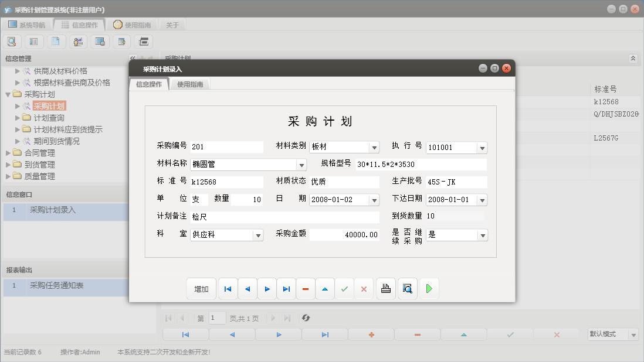Image resolution: width=644 pixels, height=362 pixels.
Task: Click the report list icon in the toolbar
Action: coord(33,42)
